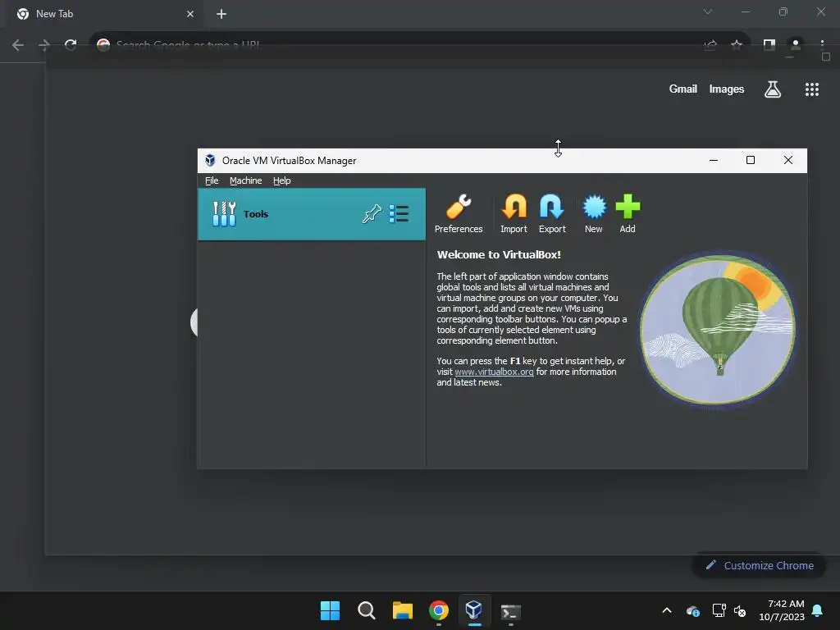
Task: Open Windows Search from taskbar
Action: pos(367,610)
